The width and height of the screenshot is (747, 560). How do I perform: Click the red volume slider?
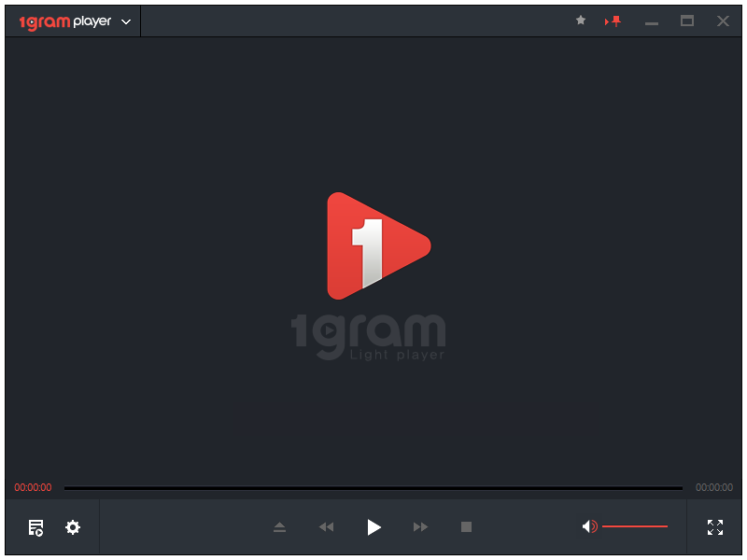click(635, 527)
